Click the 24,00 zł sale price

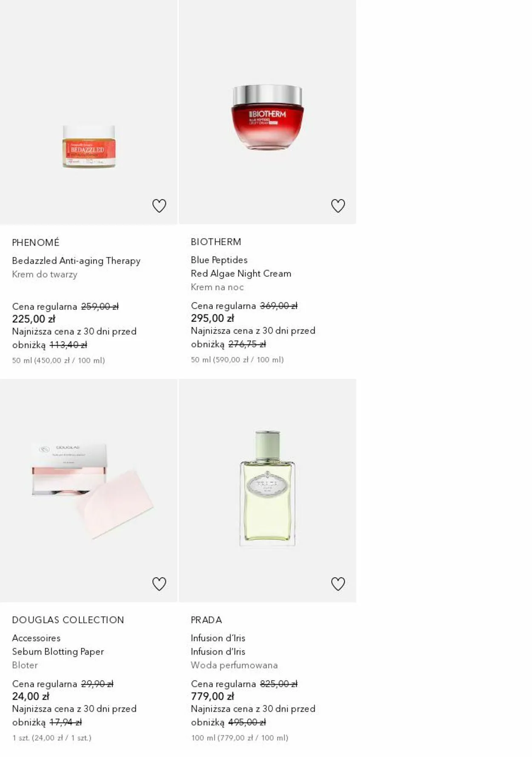click(31, 696)
